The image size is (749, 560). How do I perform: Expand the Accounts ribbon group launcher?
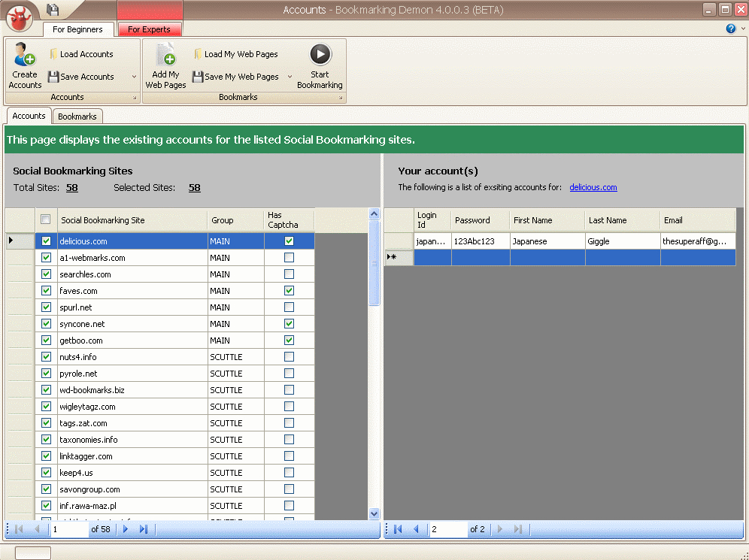click(135, 98)
